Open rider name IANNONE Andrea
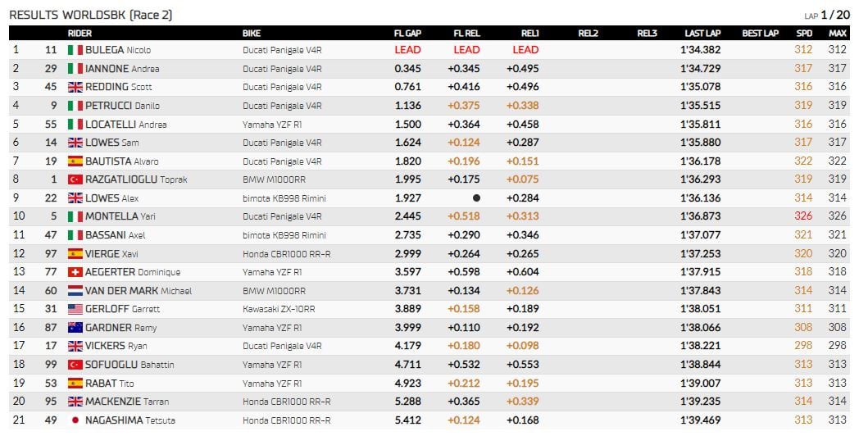Screen dimensions: 868x445 tap(122, 69)
